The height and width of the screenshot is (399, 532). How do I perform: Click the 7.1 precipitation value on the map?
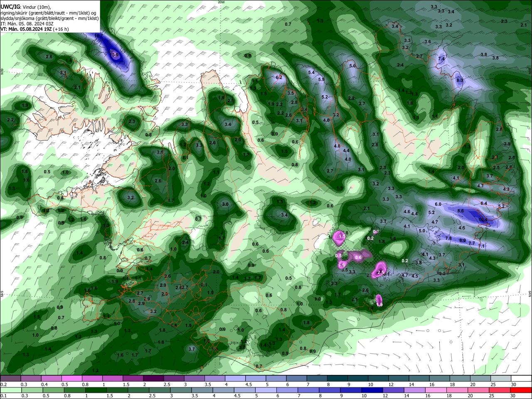[x=482, y=246]
